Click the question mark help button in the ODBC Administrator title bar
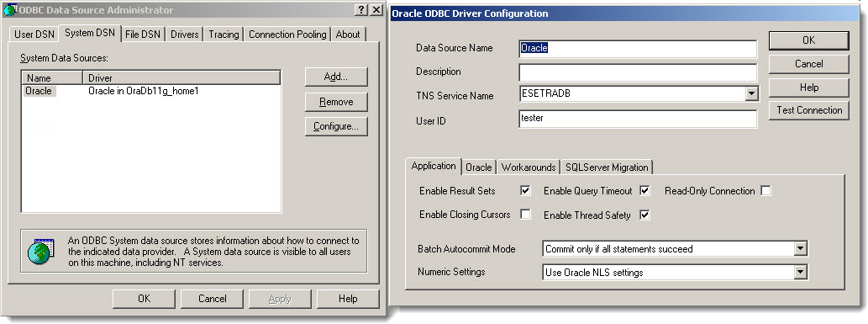868x324 pixels. click(x=361, y=10)
